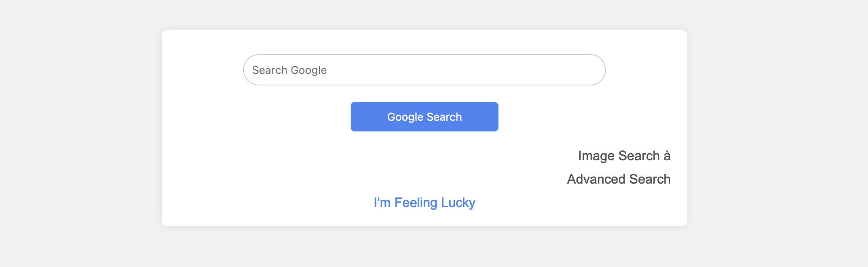Click the gray Advanced Search text
868x267 pixels.
pyautogui.click(x=618, y=179)
